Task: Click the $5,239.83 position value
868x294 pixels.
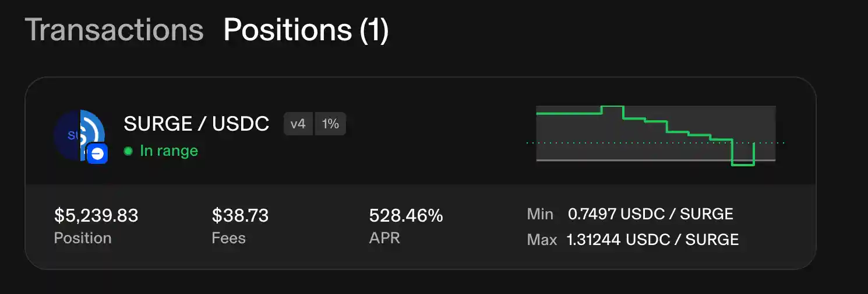Action: tap(96, 216)
